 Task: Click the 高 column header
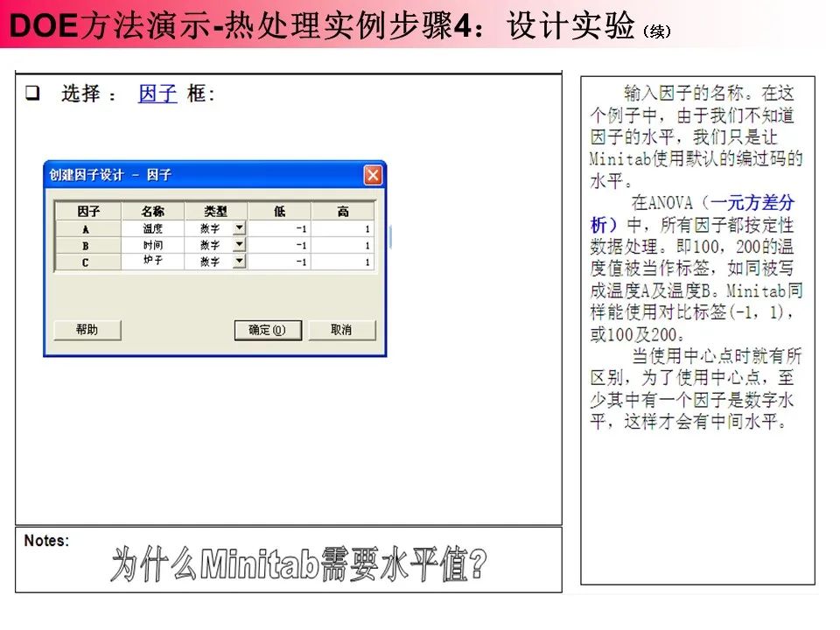point(343,211)
